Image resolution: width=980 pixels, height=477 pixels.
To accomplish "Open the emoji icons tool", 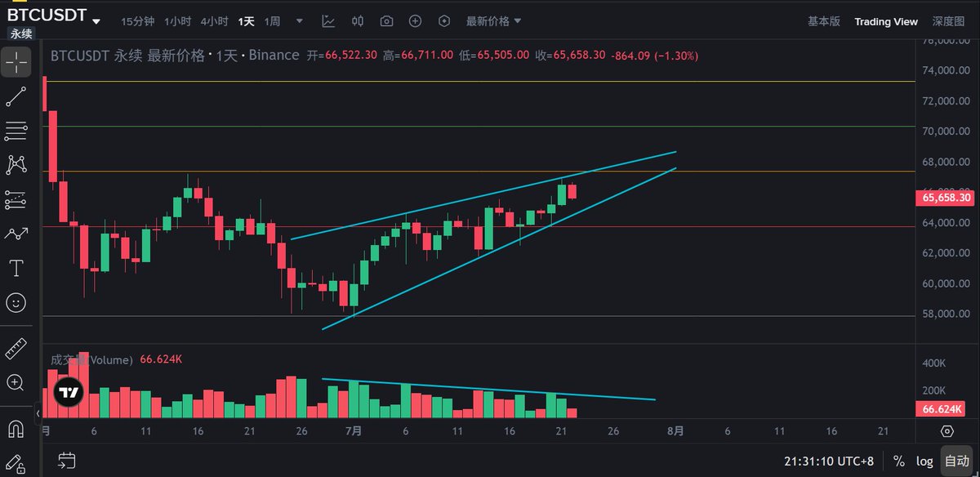I will pos(16,303).
